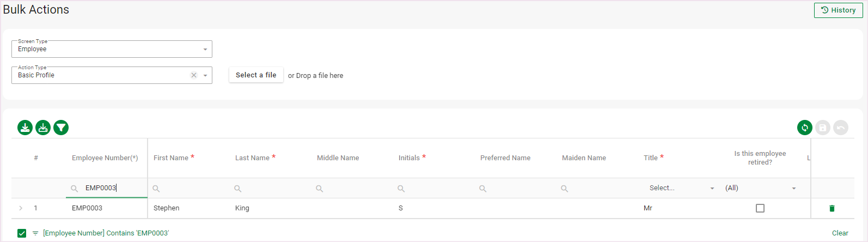The height and width of the screenshot is (242, 868).
Task: Clear the Basic Profile action type selection
Action: coord(194,75)
